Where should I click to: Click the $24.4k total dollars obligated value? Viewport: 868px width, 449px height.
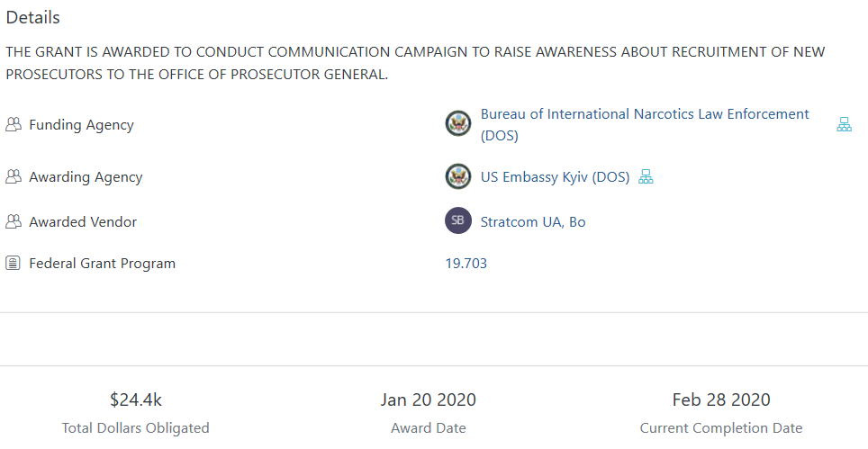(x=135, y=400)
